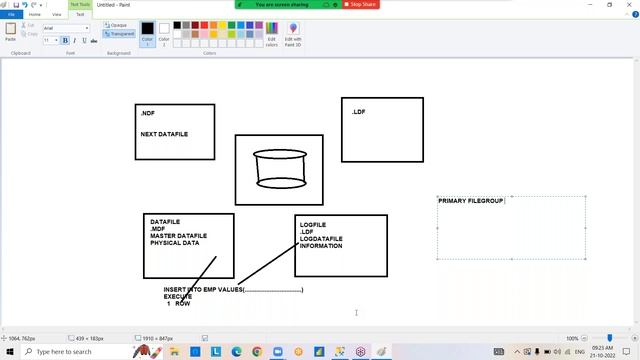Open the teal L app in taskbar
The width and height of the screenshot is (640, 360).
[216, 351]
